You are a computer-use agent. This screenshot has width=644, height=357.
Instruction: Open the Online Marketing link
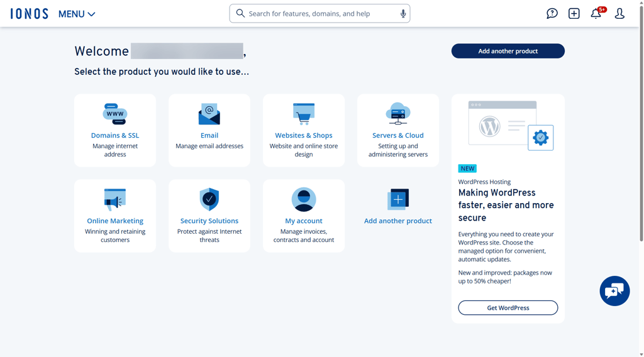[x=115, y=221]
